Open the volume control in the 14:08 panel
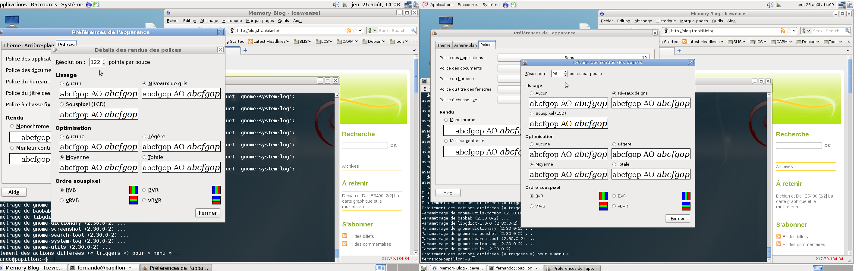The width and height of the screenshot is (868, 271). click(336, 5)
